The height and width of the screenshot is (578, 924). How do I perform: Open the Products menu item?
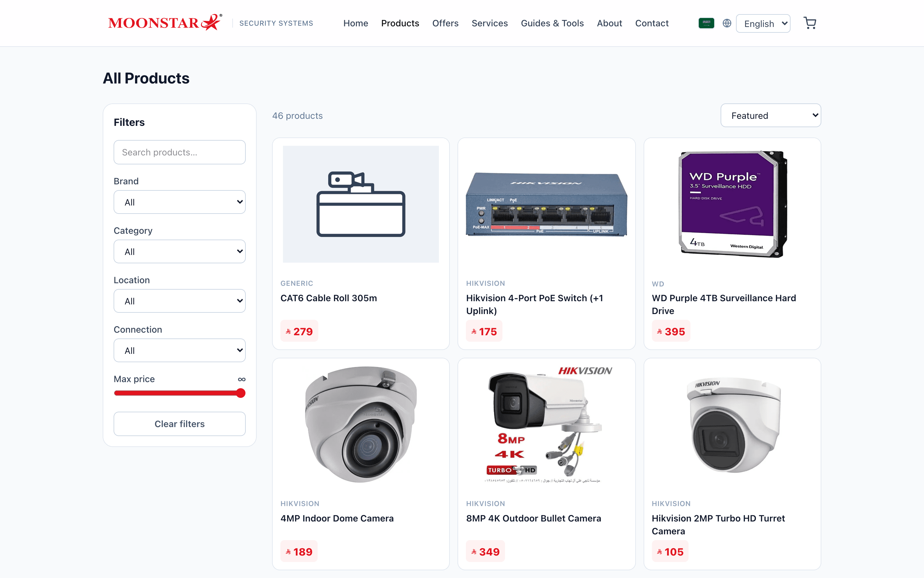[400, 23]
